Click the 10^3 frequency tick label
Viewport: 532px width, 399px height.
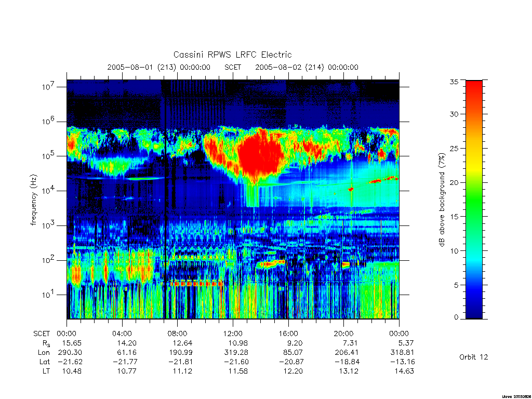[x=48, y=225]
